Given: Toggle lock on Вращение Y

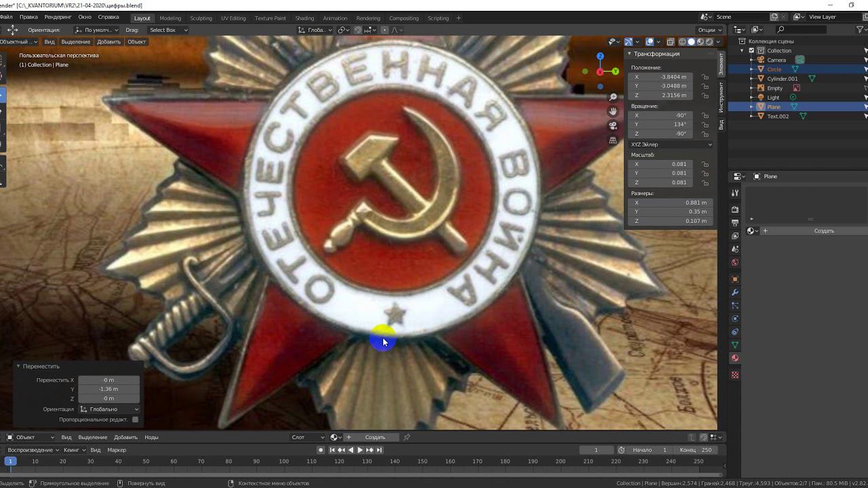Looking at the screenshot, I should [x=706, y=125].
